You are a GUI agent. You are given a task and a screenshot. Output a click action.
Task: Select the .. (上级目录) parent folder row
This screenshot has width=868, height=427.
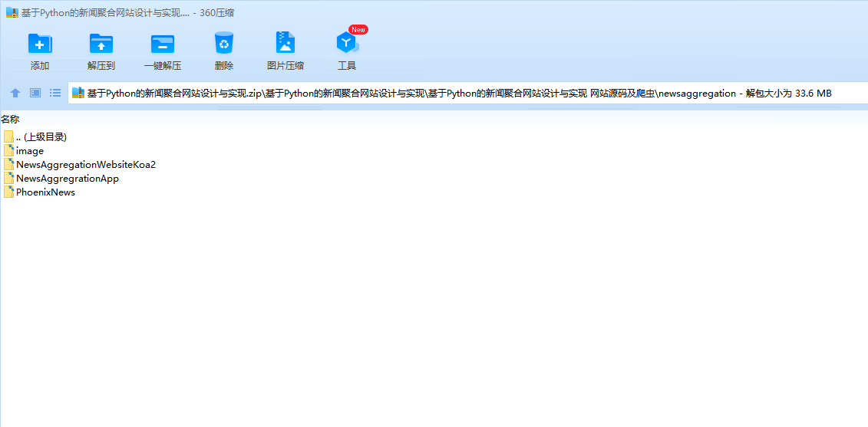click(35, 136)
